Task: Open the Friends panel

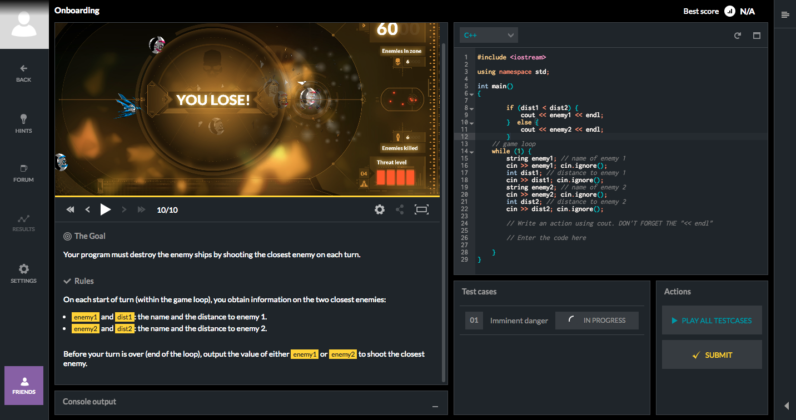Action: [23, 384]
